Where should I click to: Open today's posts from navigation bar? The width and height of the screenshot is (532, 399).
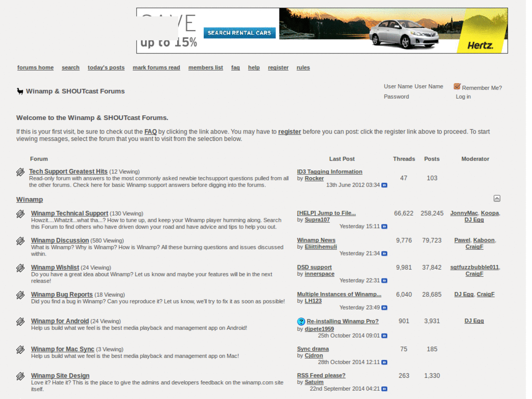[106, 68]
